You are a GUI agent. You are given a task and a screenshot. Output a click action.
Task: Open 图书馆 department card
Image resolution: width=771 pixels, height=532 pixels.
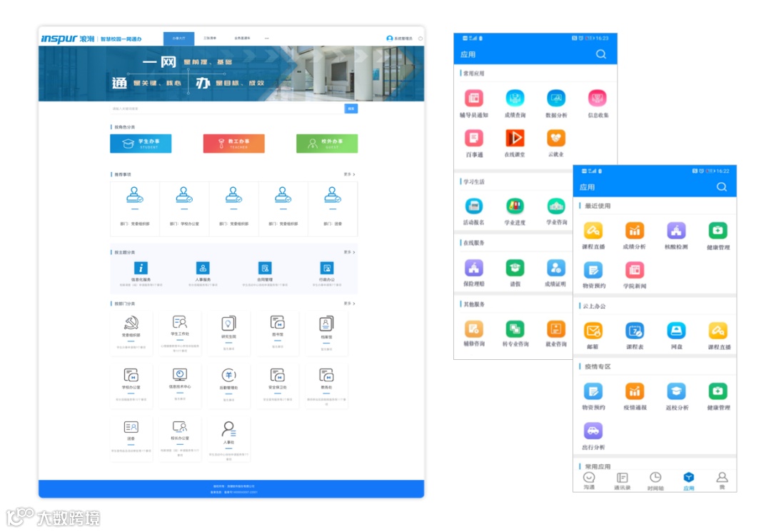[278, 333]
